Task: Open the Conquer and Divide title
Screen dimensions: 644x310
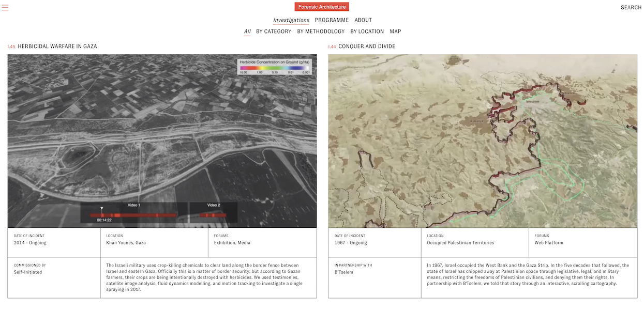Action: coord(366,47)
